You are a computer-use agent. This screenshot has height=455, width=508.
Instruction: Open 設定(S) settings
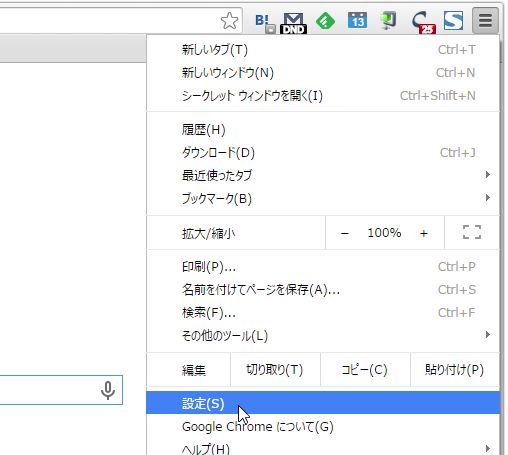tap(323, 403)
